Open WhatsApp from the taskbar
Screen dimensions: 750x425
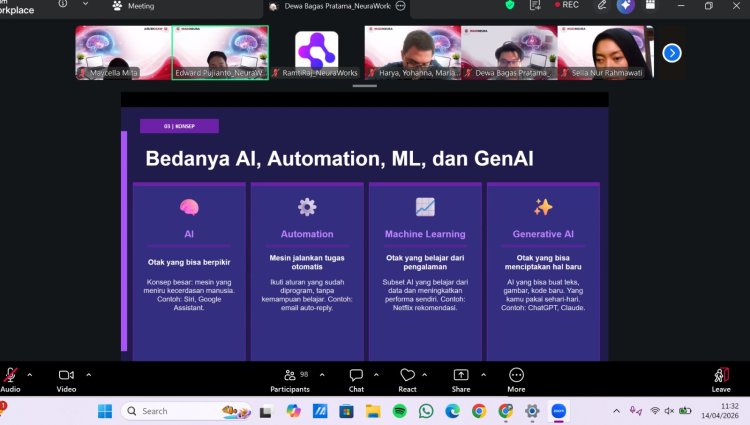tap(426, 411)
